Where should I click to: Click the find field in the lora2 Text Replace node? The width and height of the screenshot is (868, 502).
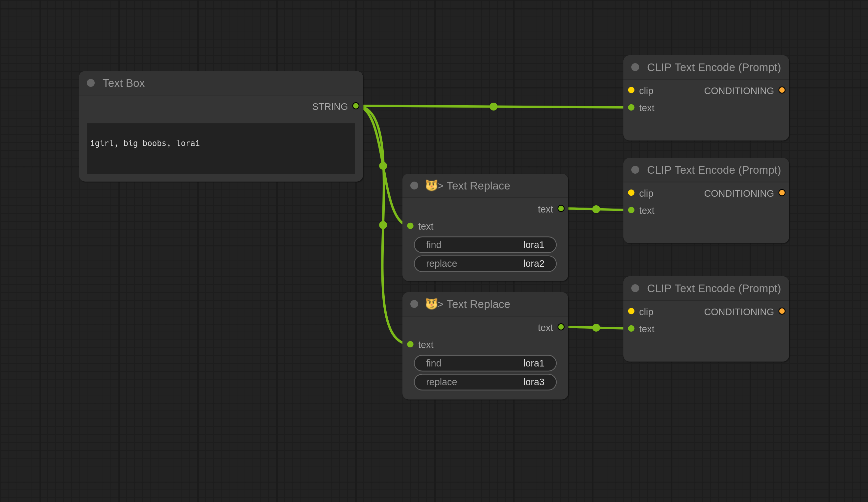[x=485, y=245]
